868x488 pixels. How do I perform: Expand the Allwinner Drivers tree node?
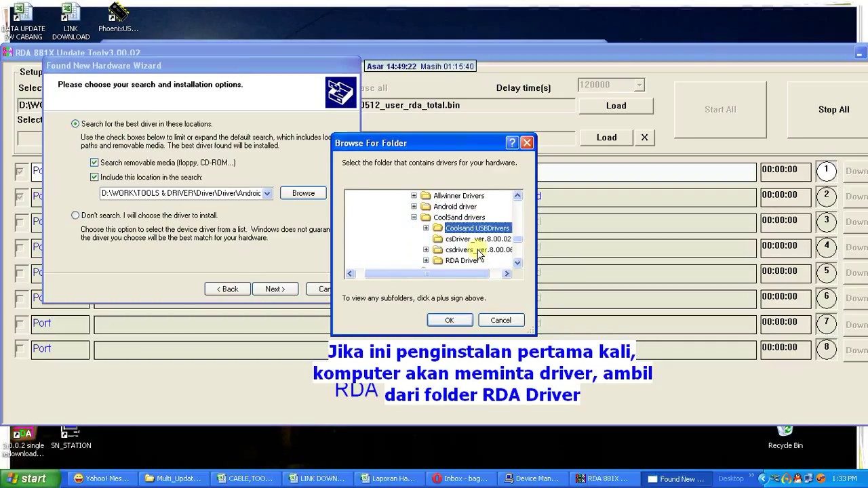[414, 196]
